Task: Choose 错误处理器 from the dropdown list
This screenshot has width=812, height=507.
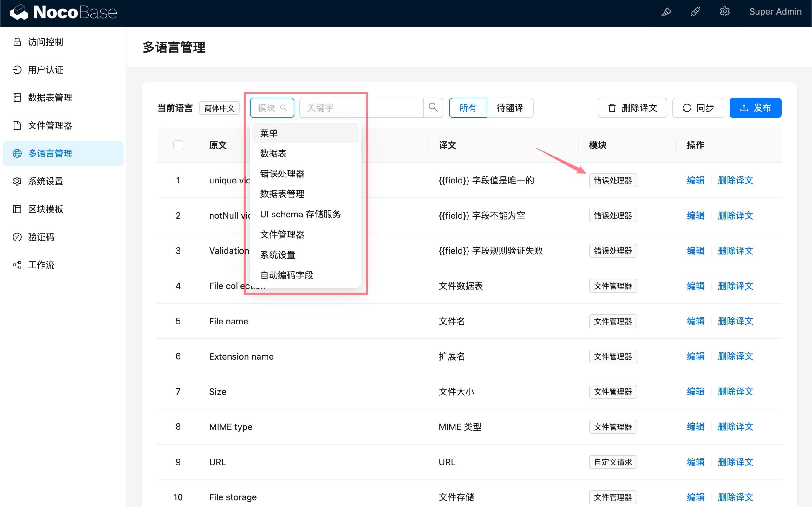Action: pos(282,174)
